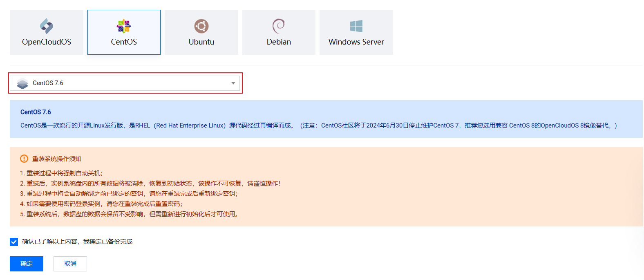Click the 取消 cancel button

70,264
